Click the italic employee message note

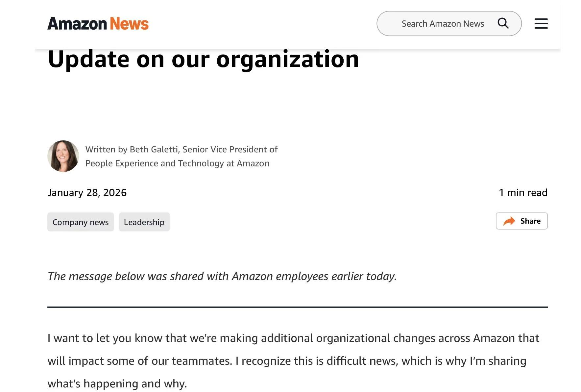pos(222,276)
